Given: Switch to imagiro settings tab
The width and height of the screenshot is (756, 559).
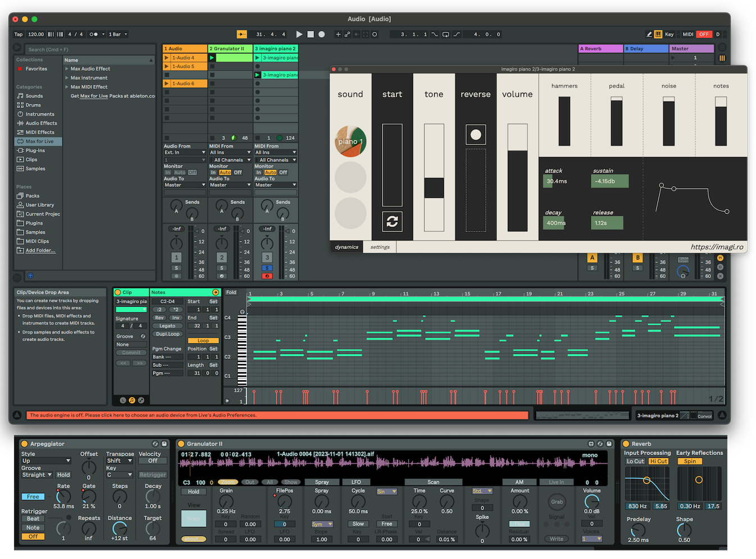Looking at the screenshot, I should 380,247.
